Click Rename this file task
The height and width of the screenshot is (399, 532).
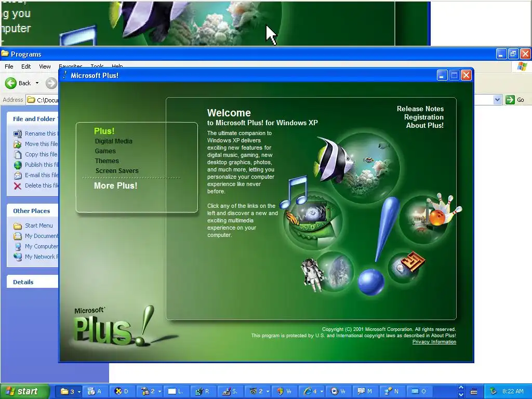click(x=35, y=134)
